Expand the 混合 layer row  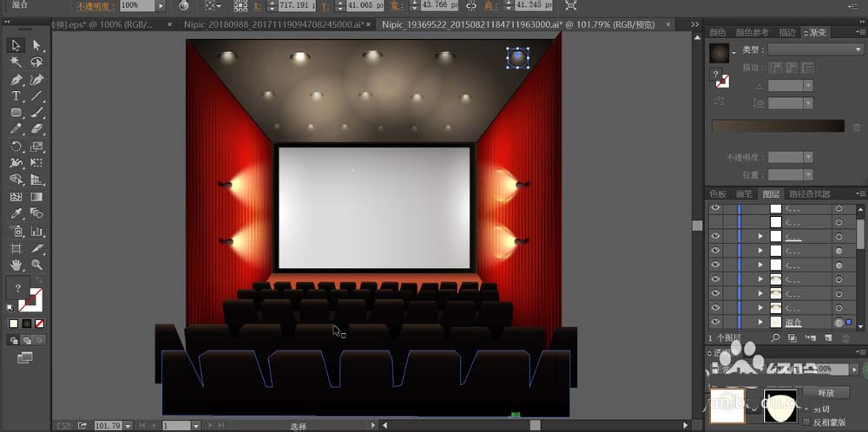760,322
